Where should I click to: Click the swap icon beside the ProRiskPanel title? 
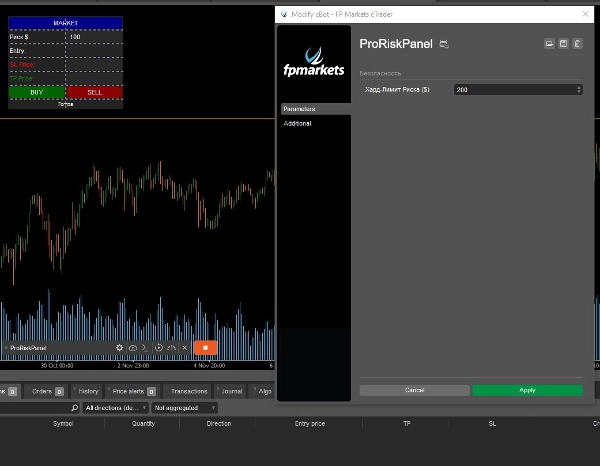pos(444,44)
